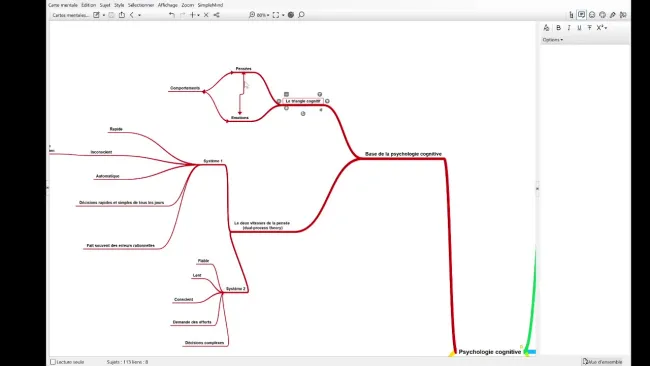Toggle bold formatting in the notes panel

(x=558, y=28)
